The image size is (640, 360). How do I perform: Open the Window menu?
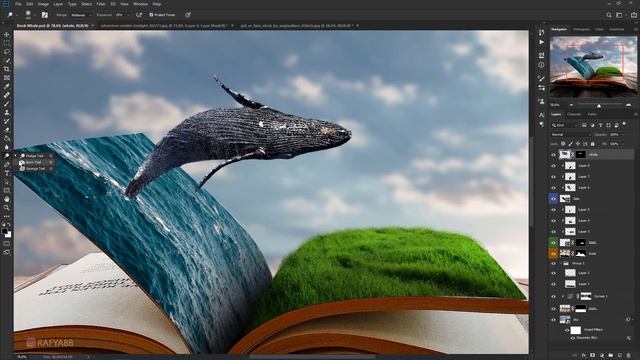[141, 4]
